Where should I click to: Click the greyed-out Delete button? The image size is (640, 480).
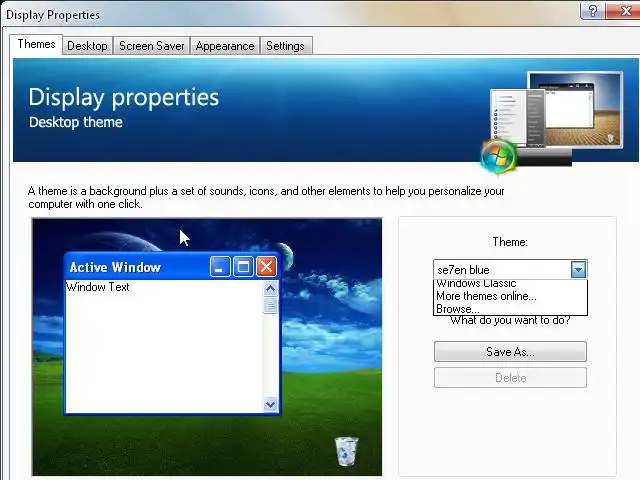510,378
